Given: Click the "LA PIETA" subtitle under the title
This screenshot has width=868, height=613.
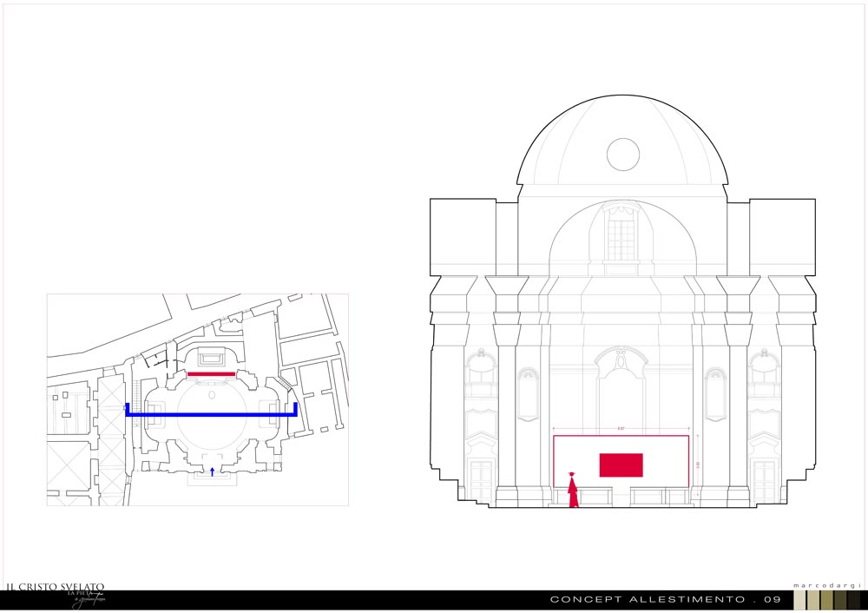Looking at the screenshot, I should click(79, 593).
